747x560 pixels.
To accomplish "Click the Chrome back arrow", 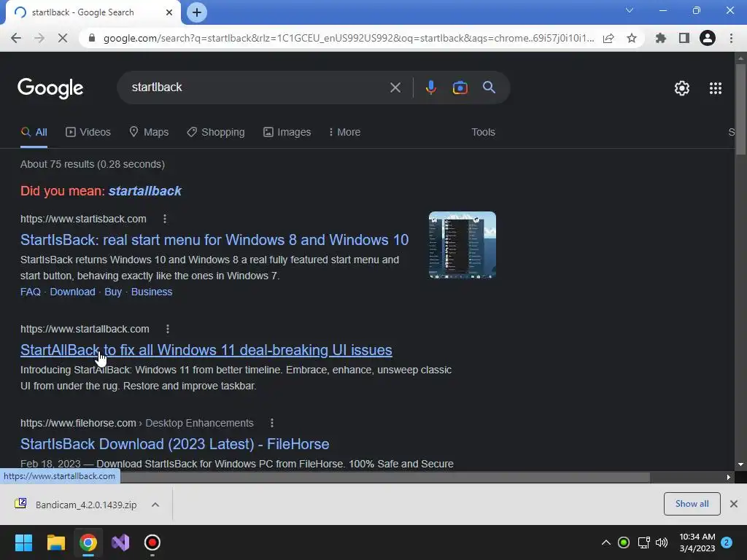I will 16,38.
